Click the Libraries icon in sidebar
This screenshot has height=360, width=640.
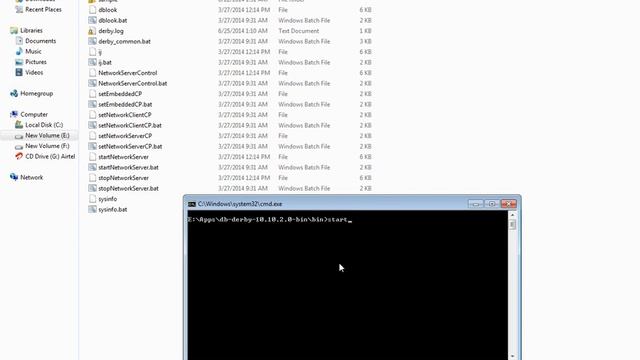[x=14, y=31]
